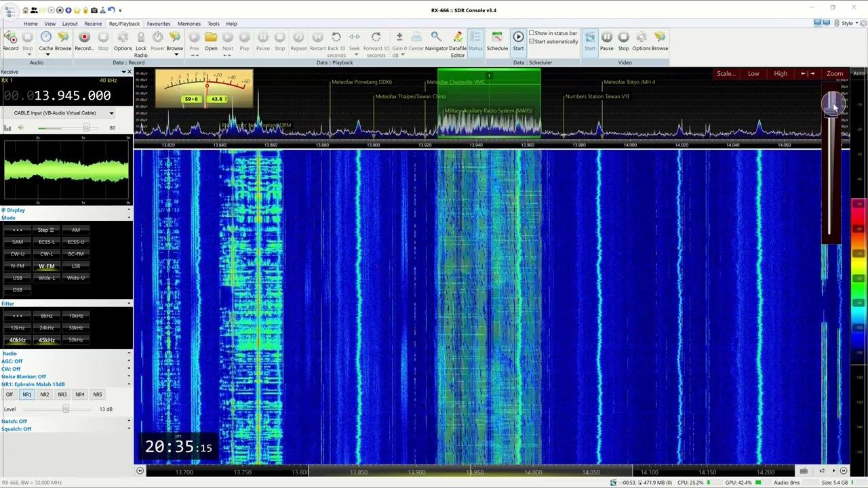The height and width of the screenshot is (488, 868).
Task: Switch mode to USB
Action: (x=18, y=278)
